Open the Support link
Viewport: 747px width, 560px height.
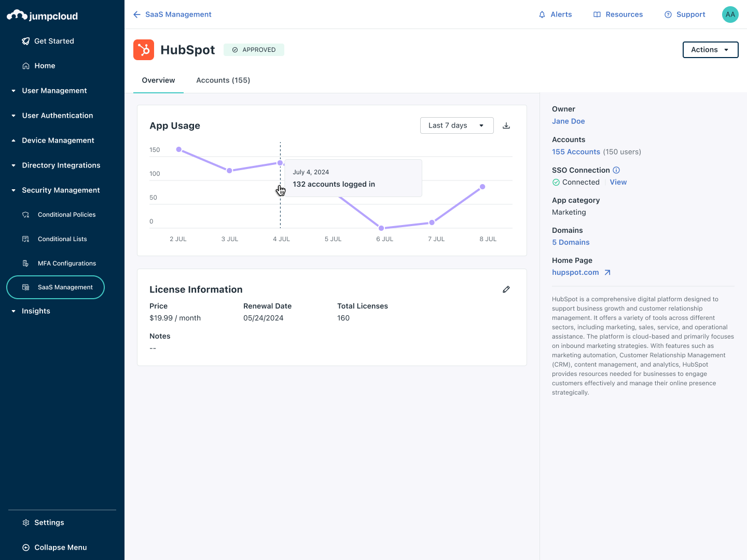point(690,15)
